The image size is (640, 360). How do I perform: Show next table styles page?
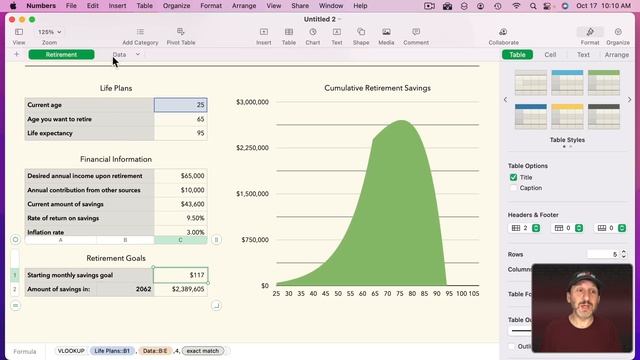(629, 100)
